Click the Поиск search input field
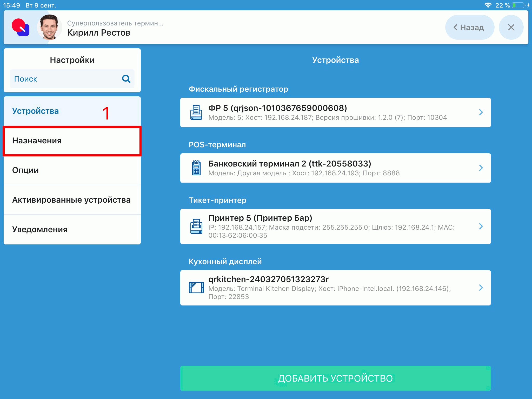 65,79
